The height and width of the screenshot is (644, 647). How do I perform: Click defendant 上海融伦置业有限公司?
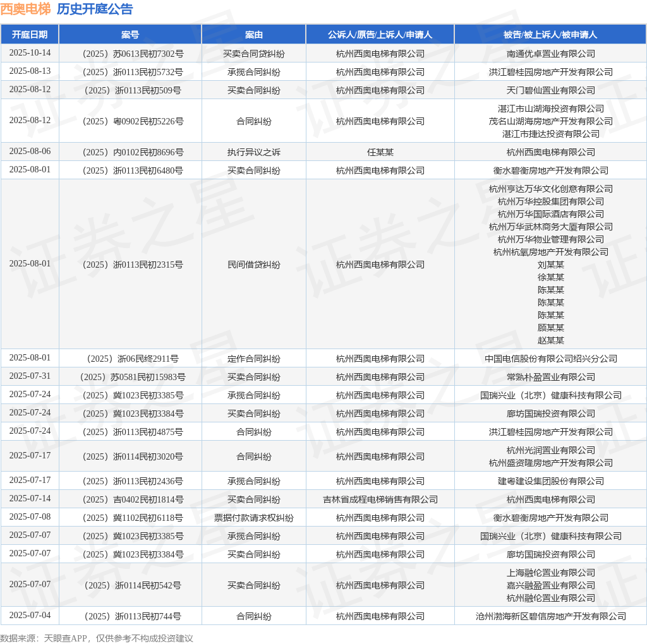pyautogui.click(x=550, y=573)
